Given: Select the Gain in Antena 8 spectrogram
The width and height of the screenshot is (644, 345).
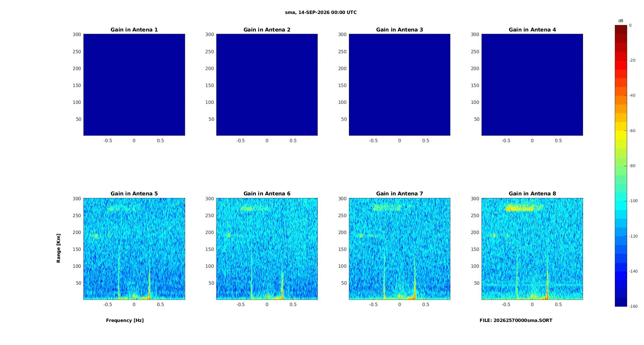Looking at the screenshot, I should (532, 249).
